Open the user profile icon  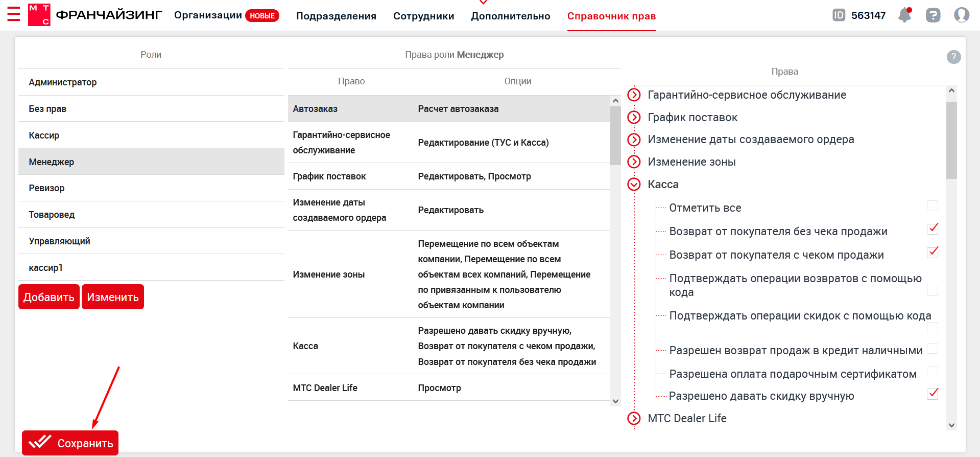pyautogui.click(x=962, y=15)
